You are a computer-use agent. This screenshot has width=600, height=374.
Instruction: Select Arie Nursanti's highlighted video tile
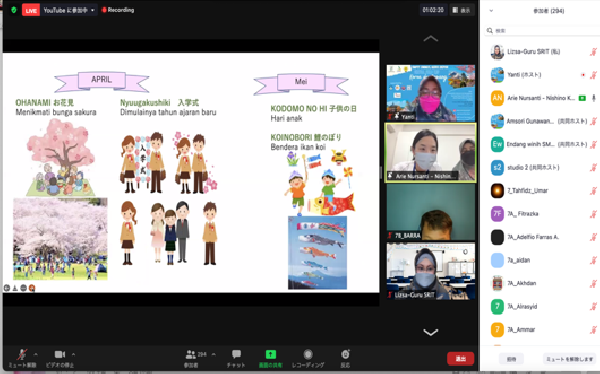(430, 152)
